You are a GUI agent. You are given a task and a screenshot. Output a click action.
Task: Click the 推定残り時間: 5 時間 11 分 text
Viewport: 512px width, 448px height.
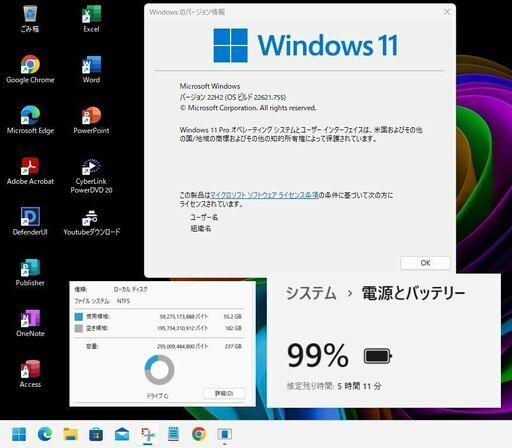(334, 386)
